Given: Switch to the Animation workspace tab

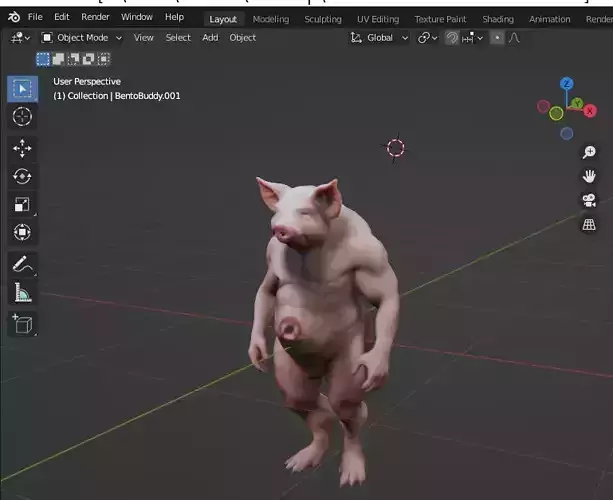Looking at the screenshot, I should [x=550, y=19].
